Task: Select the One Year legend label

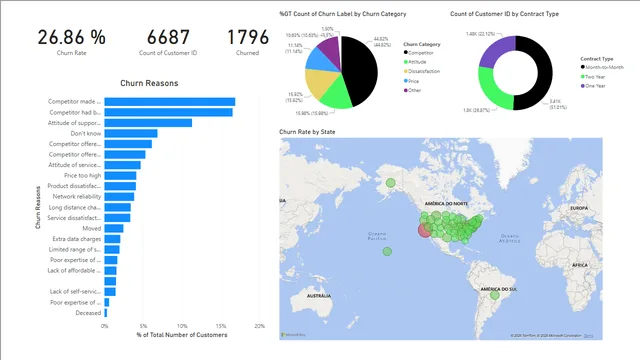Action: click(x=596, y=86)
